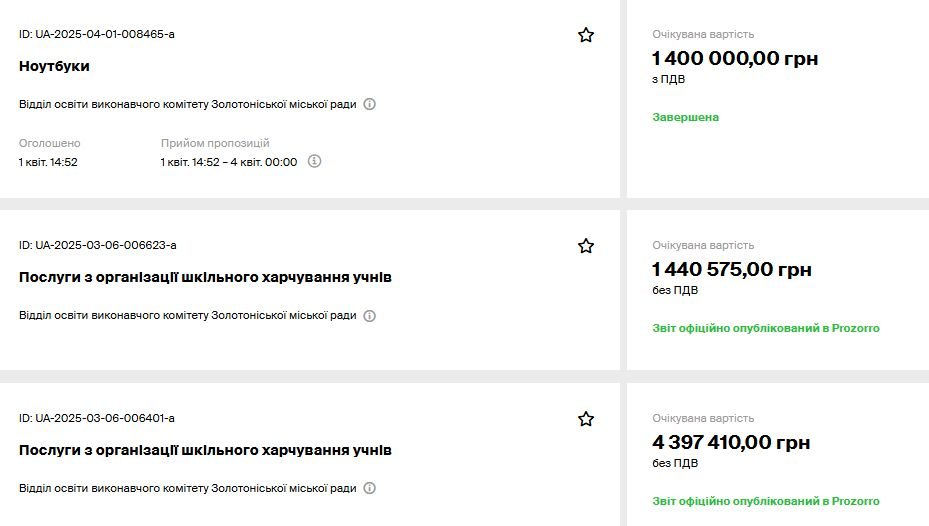The width and height of the screenshot is (929, 526).
Task: Click Prozorro report status for 1 440 575,00 tender
Action: [765, 328]
